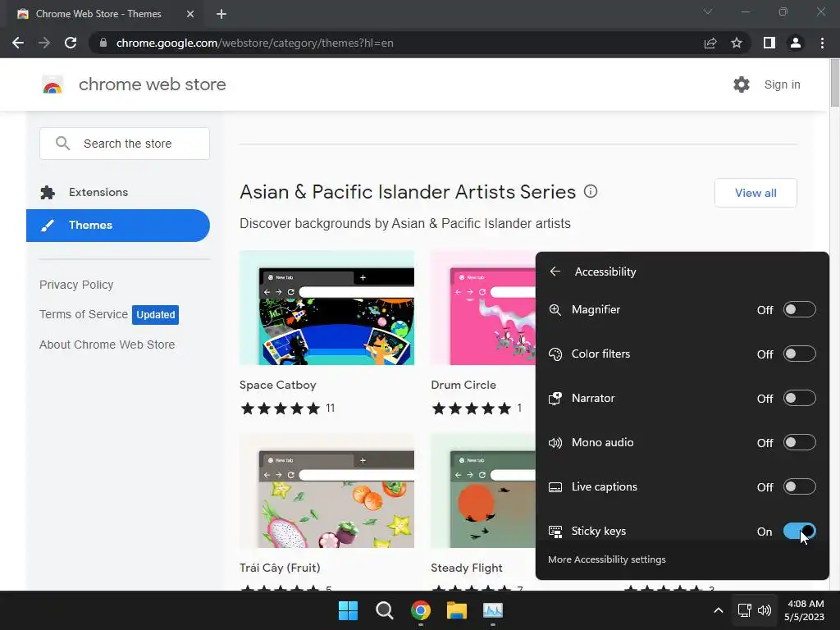Open Trái Cây (Fruit) theme thumbnail
The width and height of the screenshot is (840, 630).
pyautogui.click(x=326, y=491)
